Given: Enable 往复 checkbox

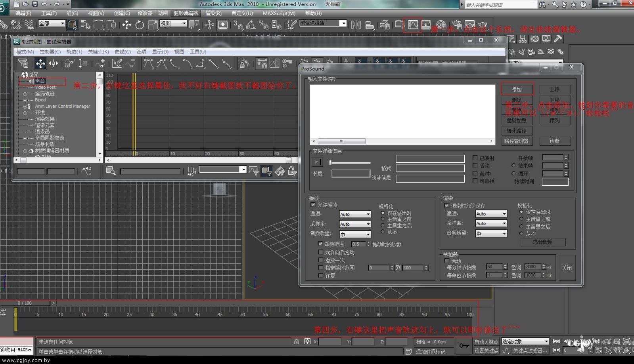Looking at the screenshot, I should coord(320,275).
